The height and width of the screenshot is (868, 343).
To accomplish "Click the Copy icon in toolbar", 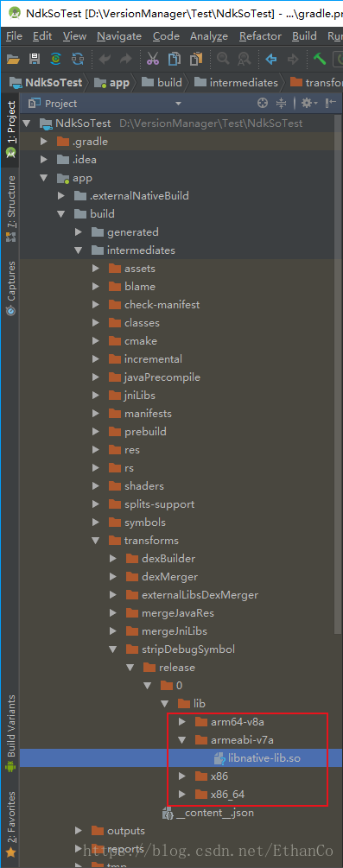I will click(x=175, y=59).
